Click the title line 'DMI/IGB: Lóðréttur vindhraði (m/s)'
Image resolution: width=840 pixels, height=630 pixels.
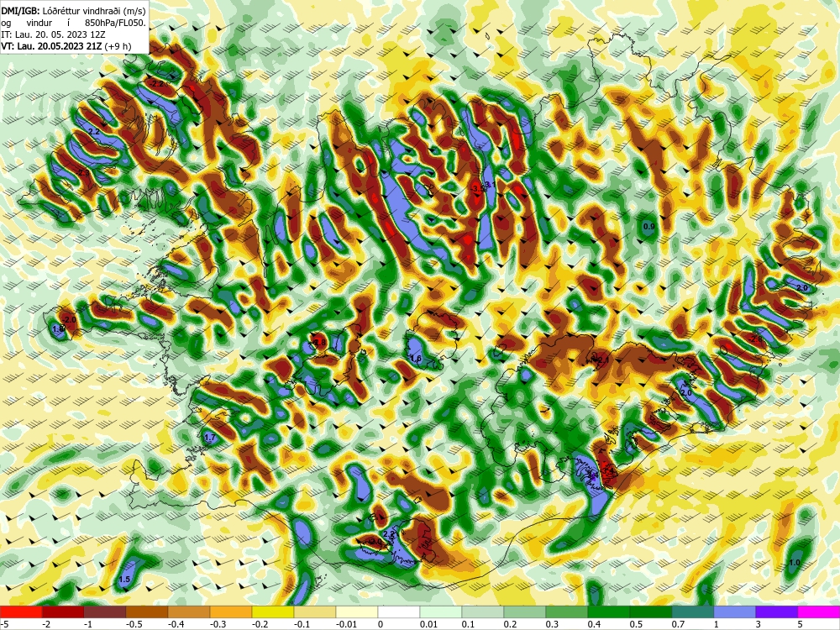pos(73,10)
